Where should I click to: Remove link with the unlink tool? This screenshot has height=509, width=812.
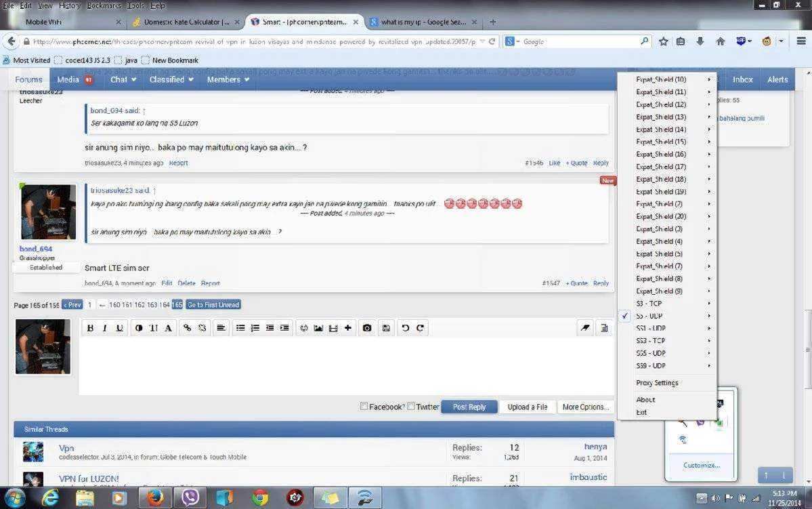pyautogui.click(x=202, y=328)
